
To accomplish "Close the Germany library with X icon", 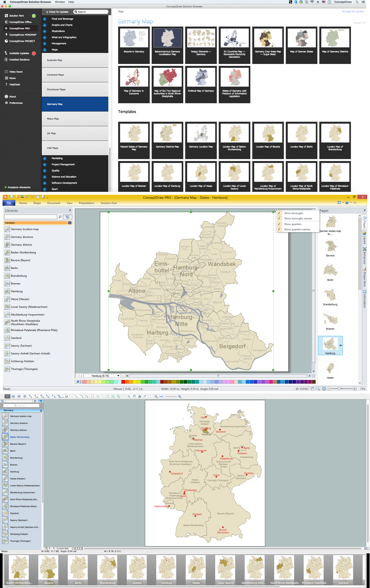I will [x=70, y=223].
